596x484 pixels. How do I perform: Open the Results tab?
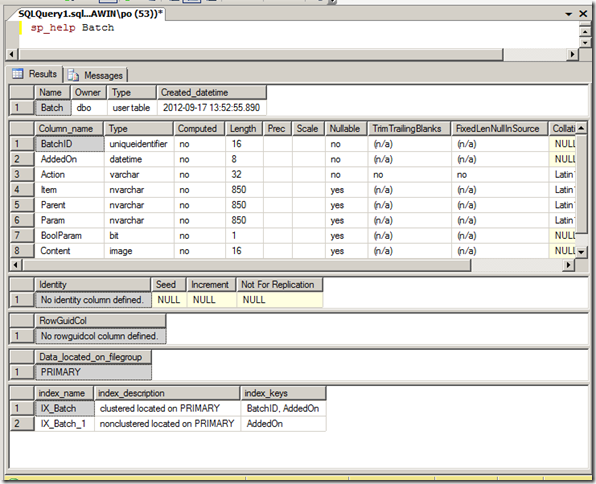(35, 74)
